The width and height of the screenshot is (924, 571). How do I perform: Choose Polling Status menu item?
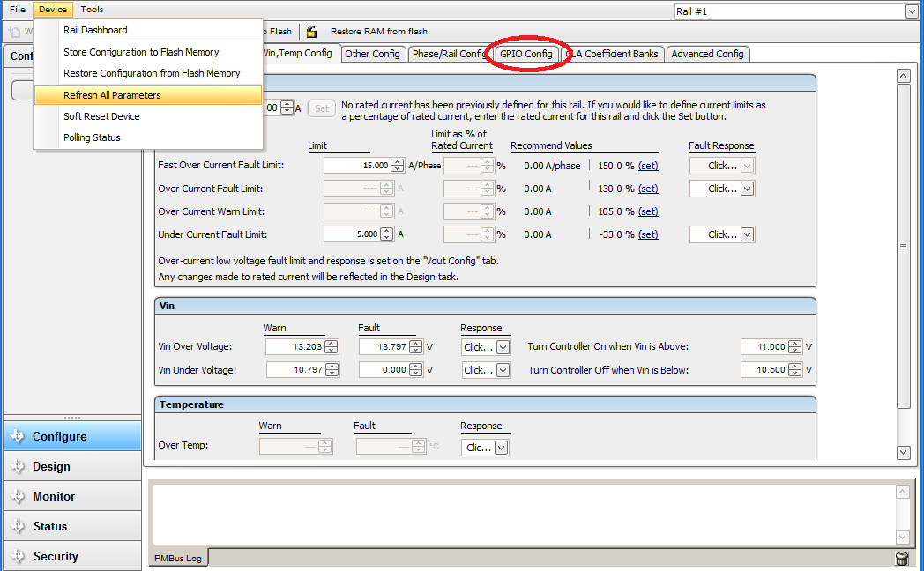pos(148,137)
